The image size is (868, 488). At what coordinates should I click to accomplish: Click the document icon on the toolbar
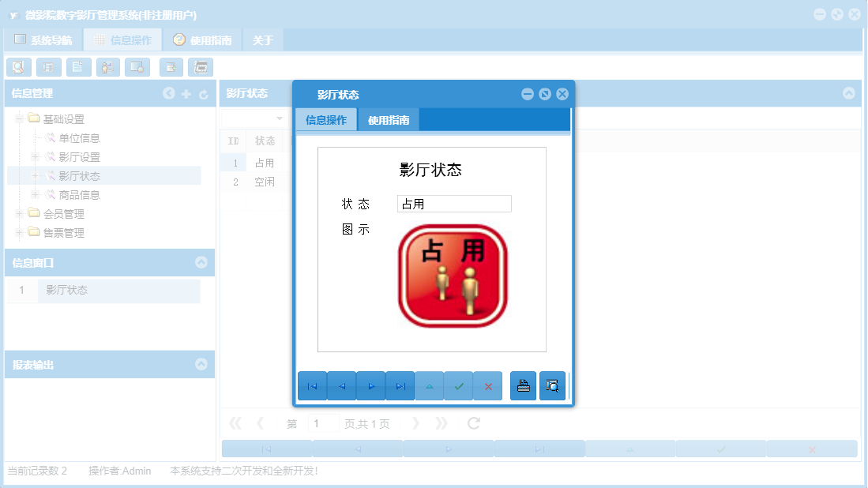(x=78, y=67)
